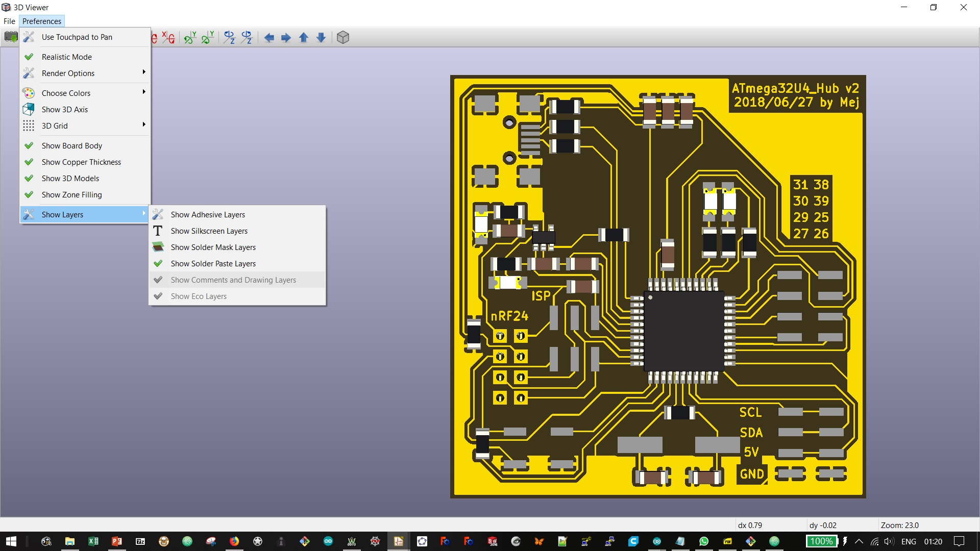Screen dimensions: 980x551
Task: Click the move down arrow icon
Action: [321, 37]
